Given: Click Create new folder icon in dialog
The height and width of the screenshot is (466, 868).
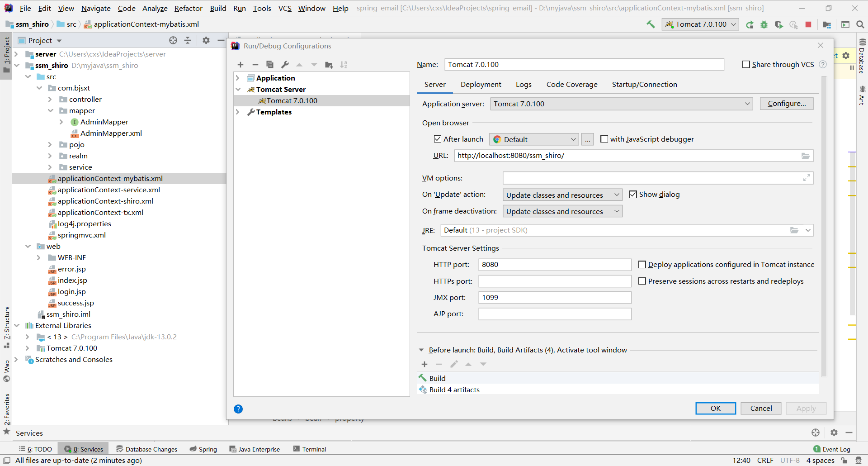Looking at the screenshot, I should pos(329,65).
